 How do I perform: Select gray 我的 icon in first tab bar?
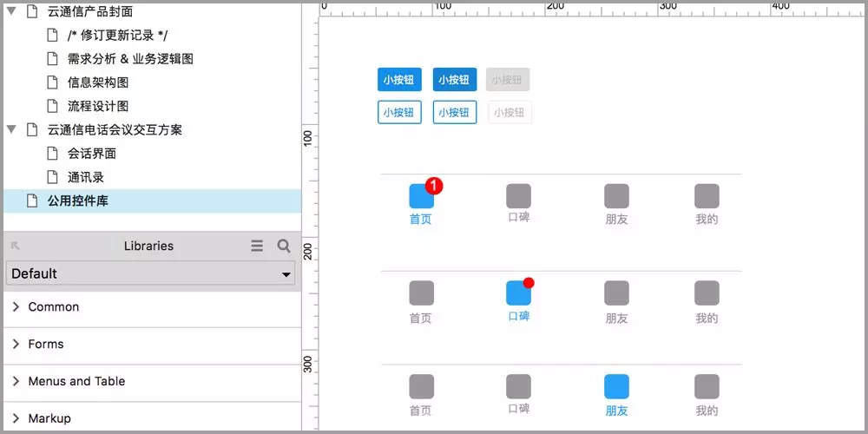[707, 196]
